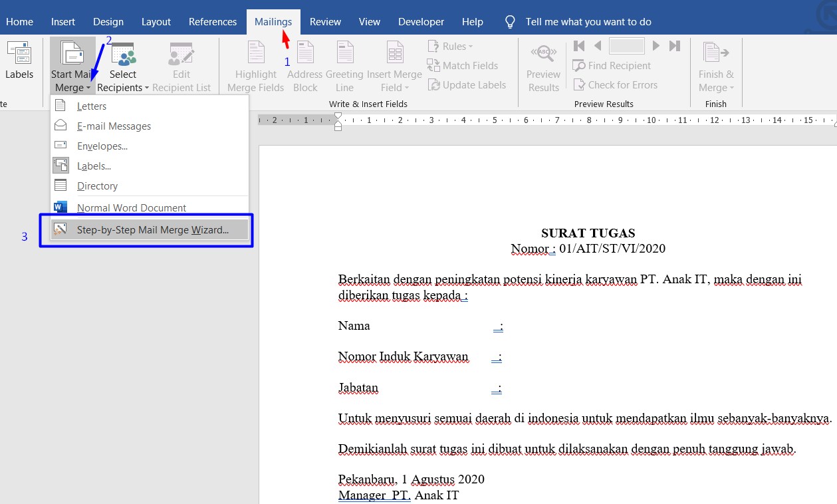Viewport: 837px width, 504px height.
Task: Click the Find Recipient icon
Action: point(612,65)
